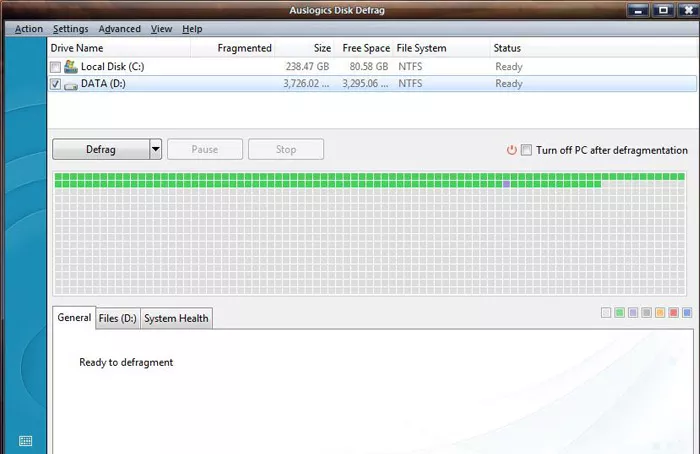Open the Action menu
Screen dimensions: 700x454
29,29
